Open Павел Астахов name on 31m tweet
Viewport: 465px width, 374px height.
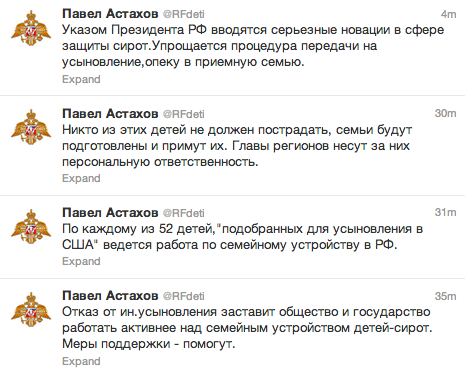[110, 213]
